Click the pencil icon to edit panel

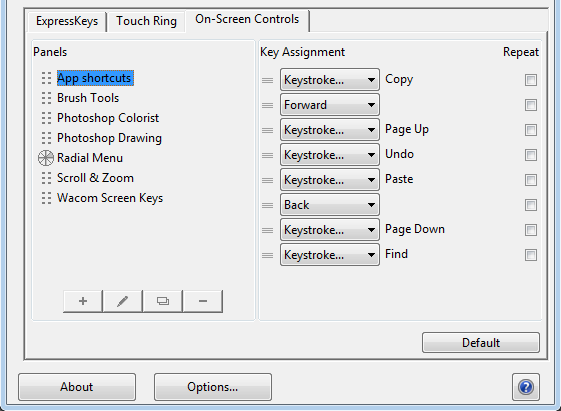pyautogui.click(x=122, y=301)
